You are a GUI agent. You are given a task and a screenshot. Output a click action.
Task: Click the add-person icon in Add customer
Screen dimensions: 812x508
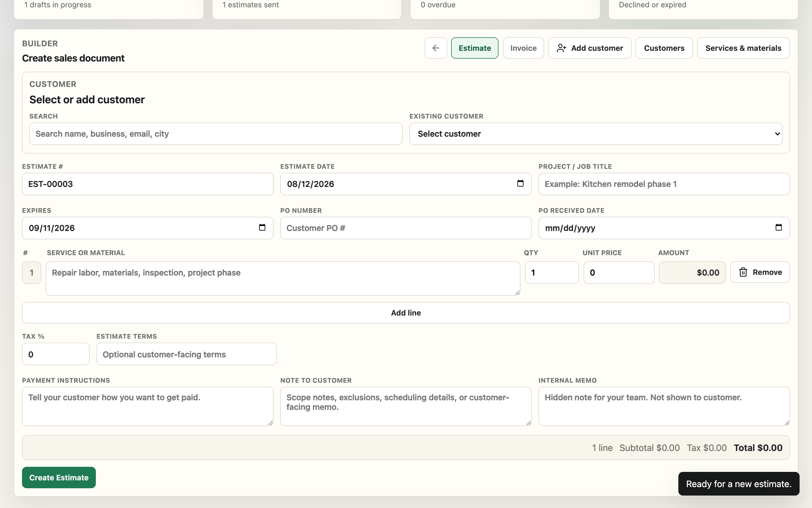point(561,48)
